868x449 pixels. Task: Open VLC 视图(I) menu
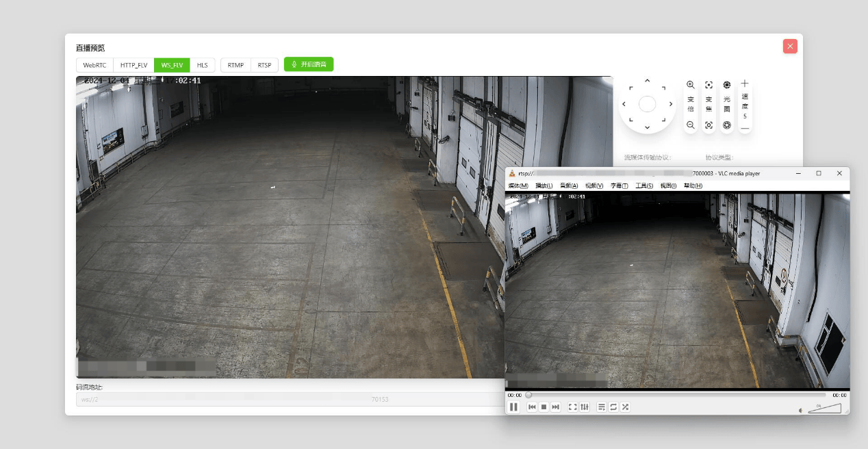click(669, 185)
